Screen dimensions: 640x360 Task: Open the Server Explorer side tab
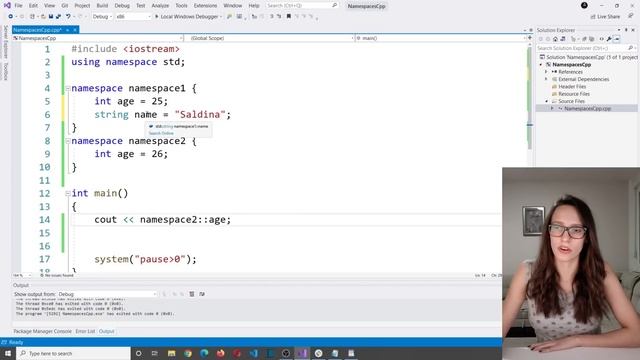5,42
